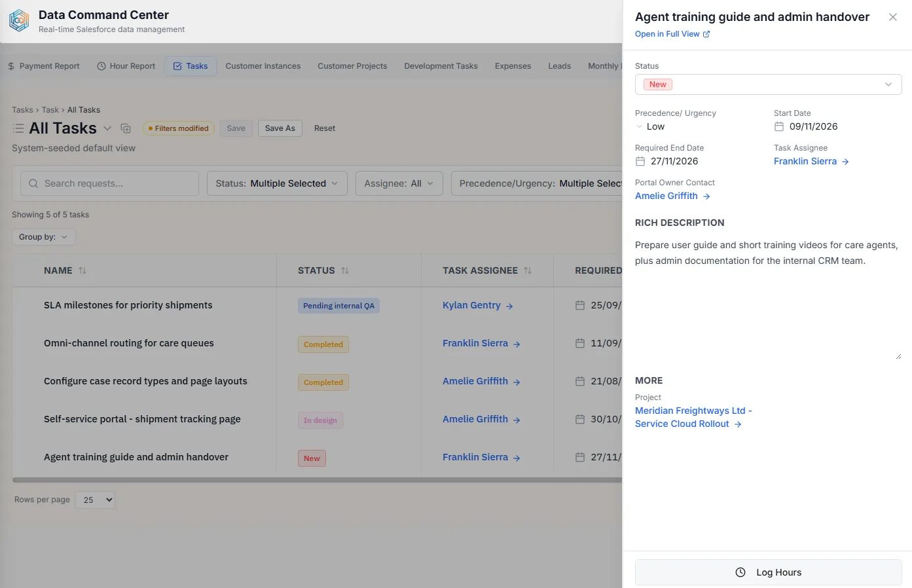Open Amelie Griffith link on Self-service portal row
This screenshot has width=912, height=588.
coord(481,419)
